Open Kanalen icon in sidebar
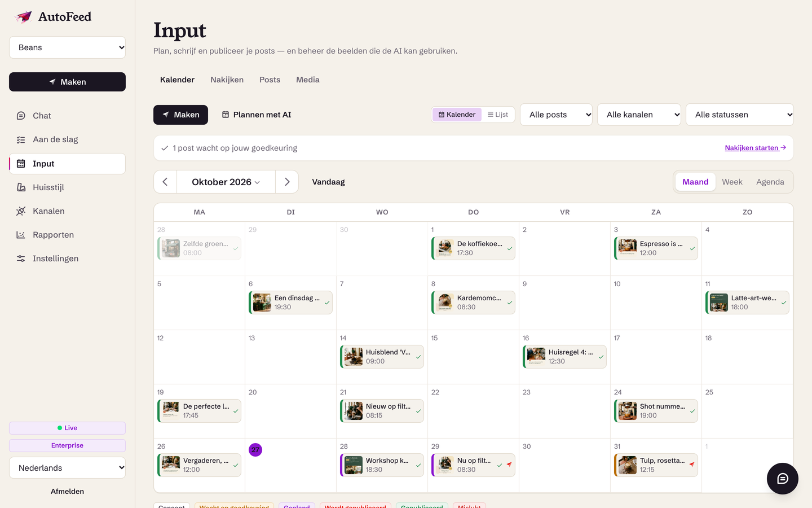The height and width of the screenshot is (508, 812). 21,211
